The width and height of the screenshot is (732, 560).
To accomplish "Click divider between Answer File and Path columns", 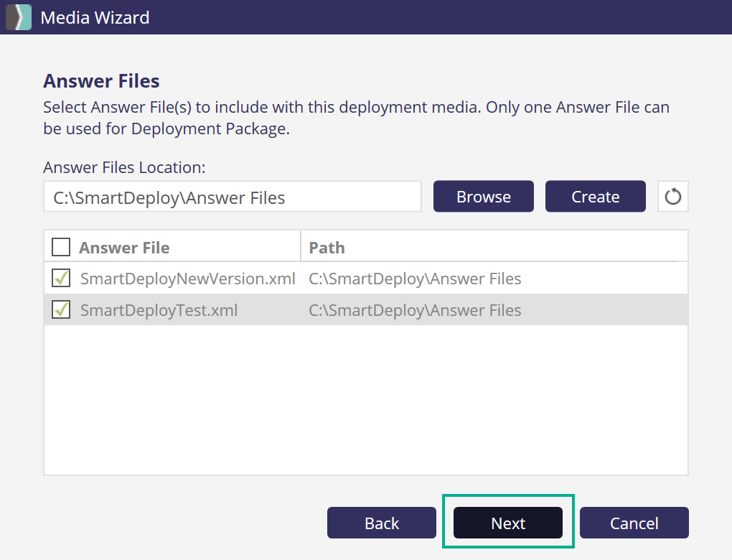I will click(x=301, y=247).
